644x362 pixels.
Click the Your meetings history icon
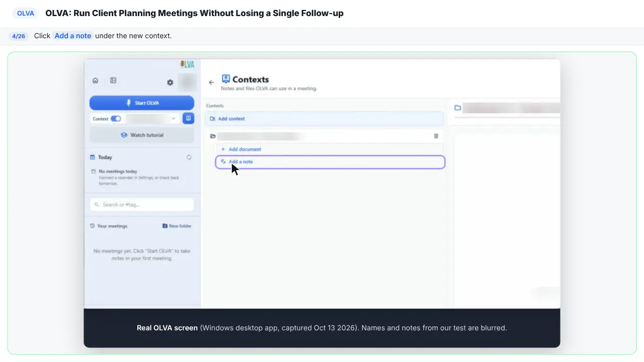(92, 226)
